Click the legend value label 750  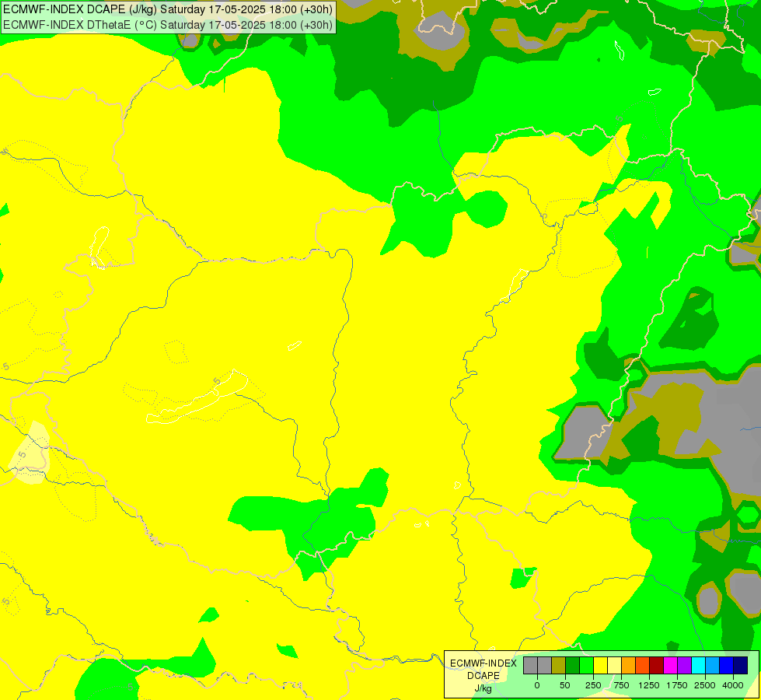tap(621, 685)
